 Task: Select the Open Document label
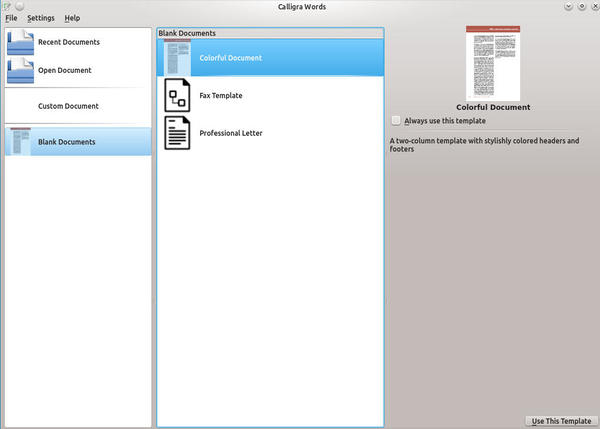[x=65, y=70]
